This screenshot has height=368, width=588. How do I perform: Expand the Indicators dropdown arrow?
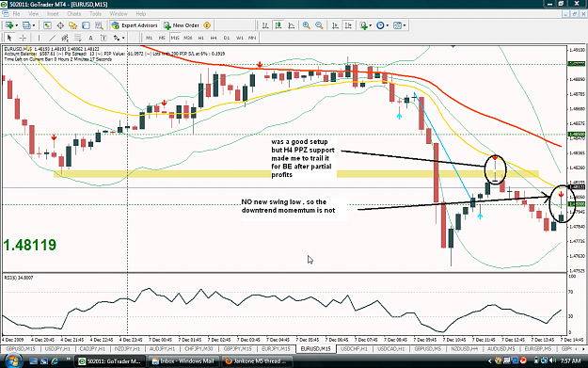point(371,25)
